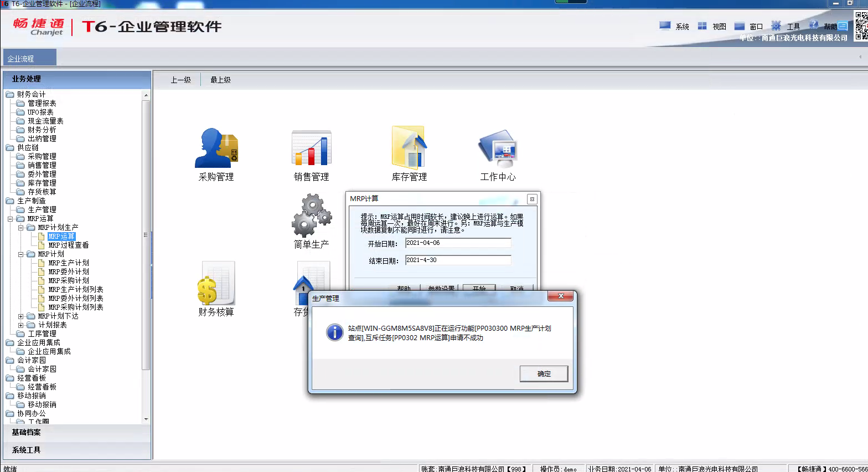Select MRP委外计划列表 in the tree
Image resolution: width=868 pixels, height=472 pixels.
[76, 298]
